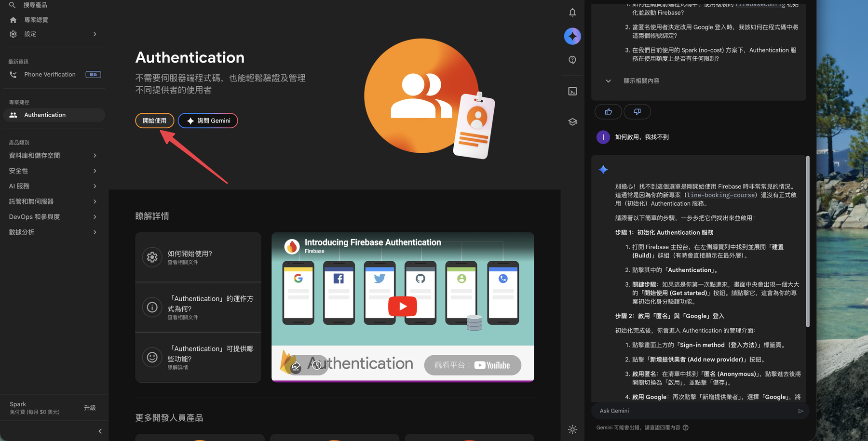Click the gear icon in 如何開始使用 card

152,257
